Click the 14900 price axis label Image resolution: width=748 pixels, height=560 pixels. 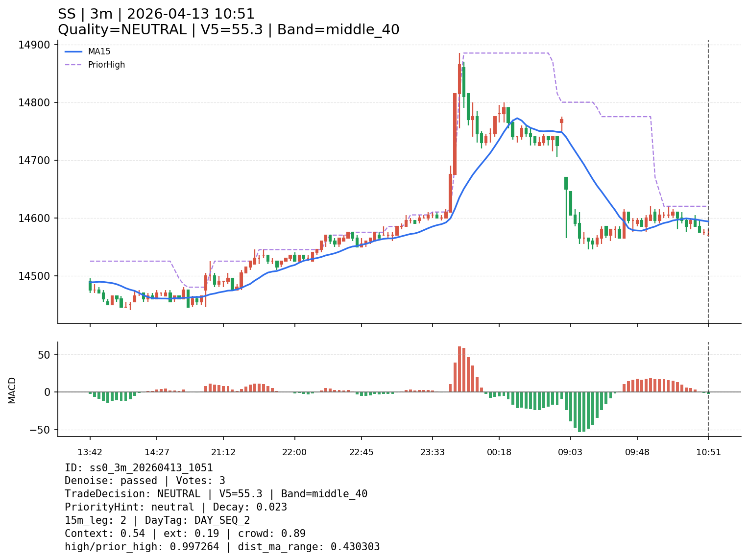[x=34, y=45]
